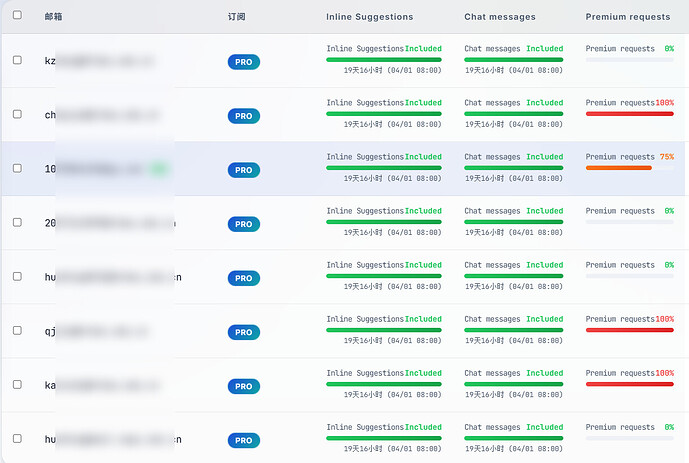The image size is (689, 463).
Task: Click the 100% value in the ch row
Action: (x=664, y=103)
